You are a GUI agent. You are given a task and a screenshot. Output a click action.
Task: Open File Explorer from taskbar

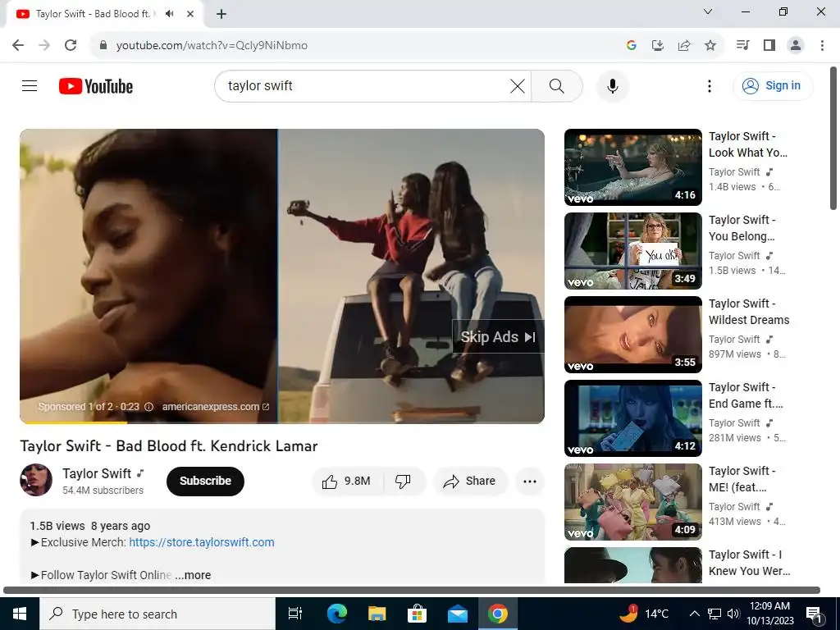pyautogui.click(x=377, y=614)
